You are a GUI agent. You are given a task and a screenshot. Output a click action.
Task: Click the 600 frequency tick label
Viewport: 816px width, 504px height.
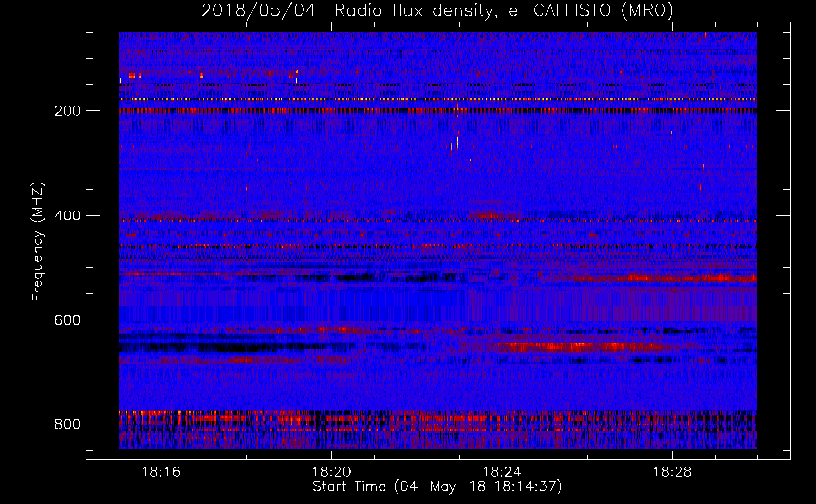pos(67,320)
